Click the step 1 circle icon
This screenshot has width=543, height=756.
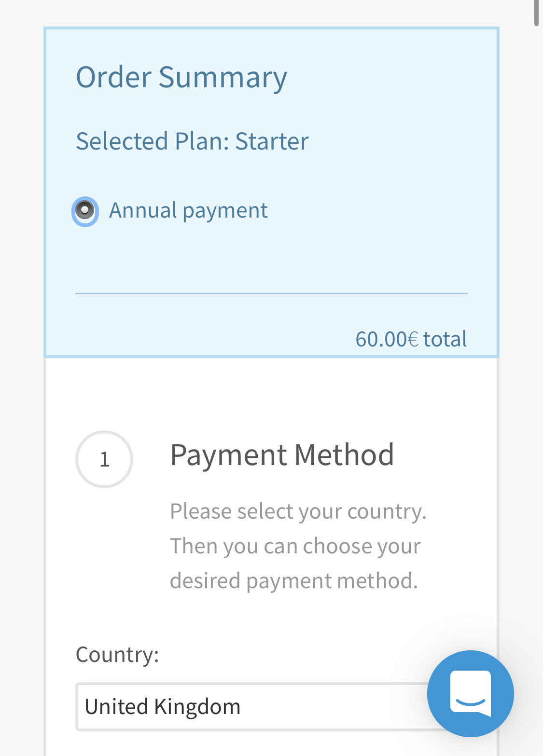tap(104, 459)
